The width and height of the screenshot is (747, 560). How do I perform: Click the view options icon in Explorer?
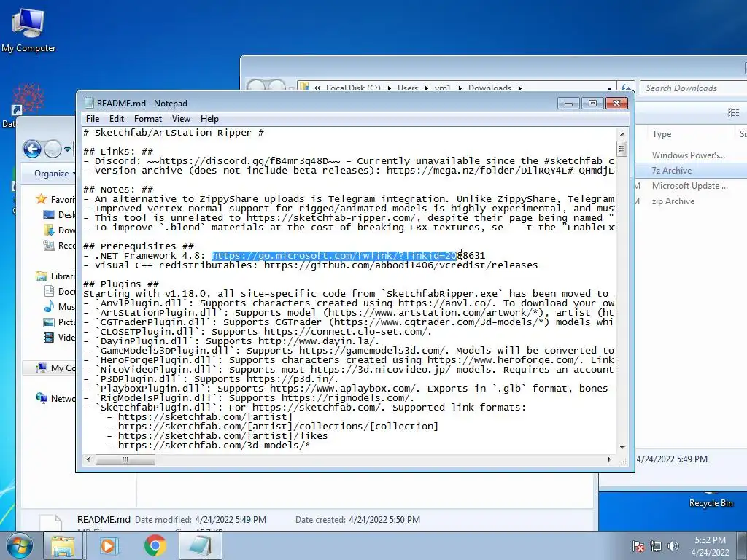point(733,113)
